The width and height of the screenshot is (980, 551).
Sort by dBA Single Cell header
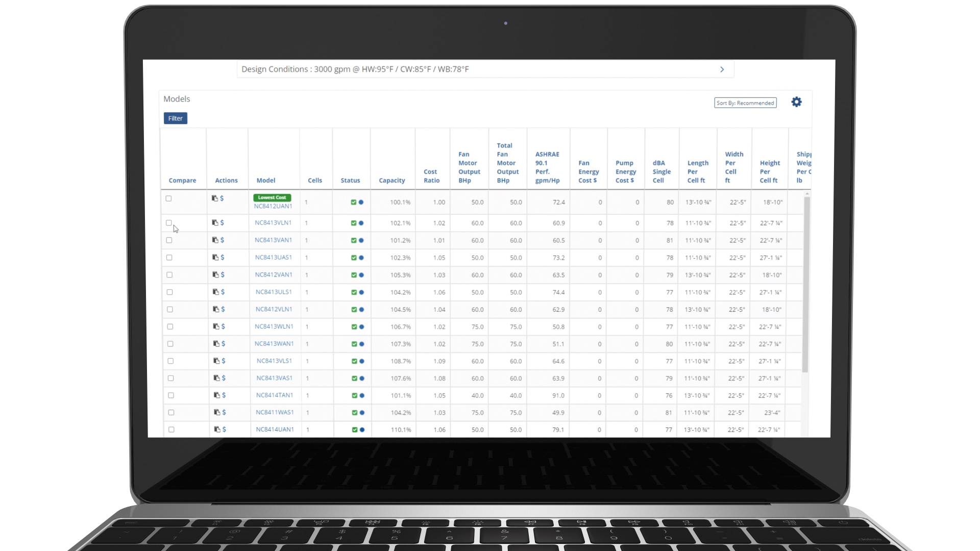(661, 171)
